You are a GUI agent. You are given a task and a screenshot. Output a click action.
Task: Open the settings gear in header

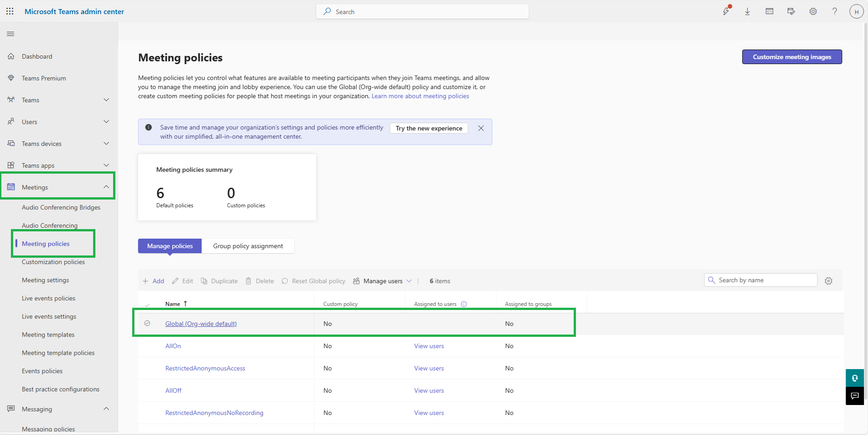pyautogui.click(x=813, y=11)
